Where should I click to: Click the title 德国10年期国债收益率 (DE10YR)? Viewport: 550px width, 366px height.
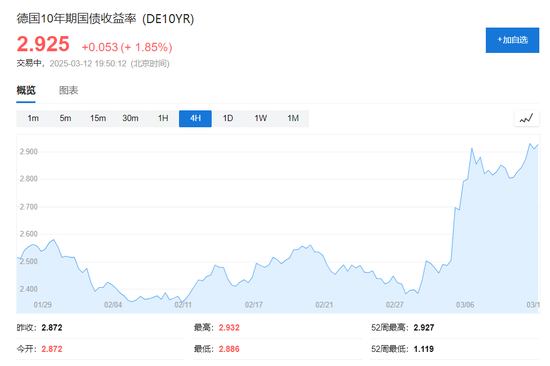tap(105, 19)
